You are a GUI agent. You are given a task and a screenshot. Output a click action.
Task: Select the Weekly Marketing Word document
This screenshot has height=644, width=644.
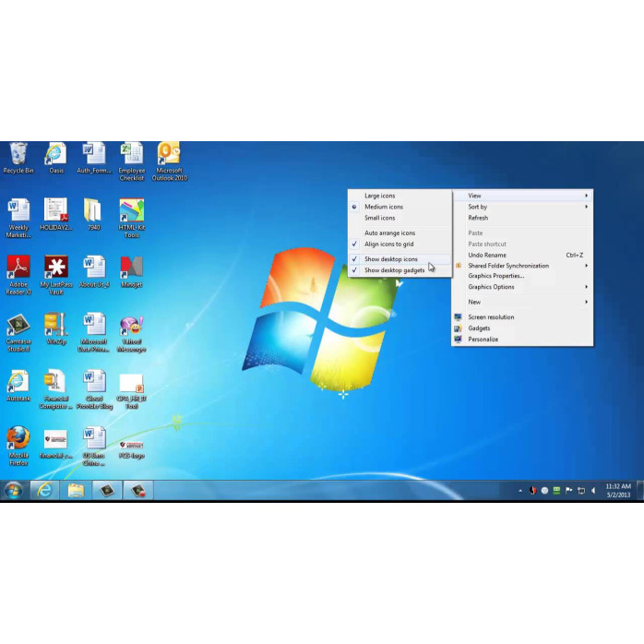point(18,219)
